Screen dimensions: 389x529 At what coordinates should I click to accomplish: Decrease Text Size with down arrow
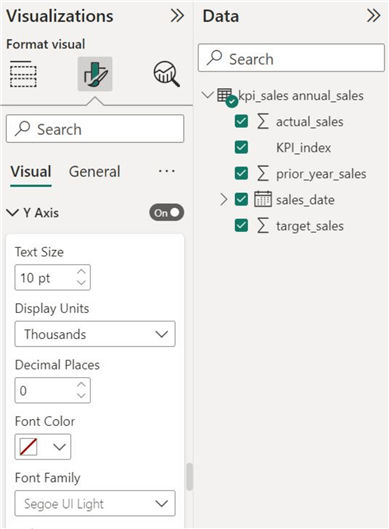[81, 283]
